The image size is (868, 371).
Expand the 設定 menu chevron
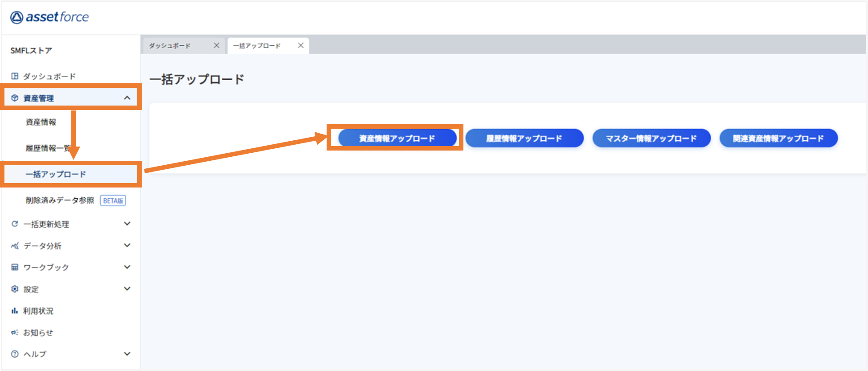tap(127, 289)
